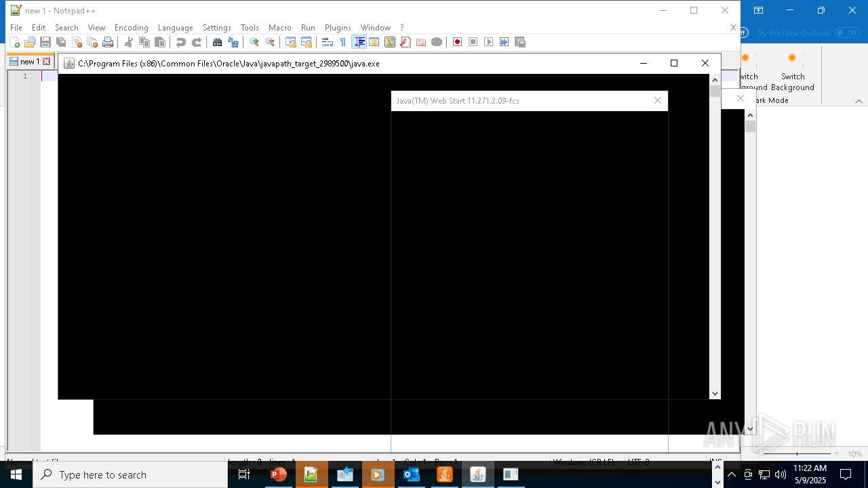The height and width of the screenshot is (488, 868).
Task: Create a new file in Notepad++ toolbar
Action: [x=14, y=42]
